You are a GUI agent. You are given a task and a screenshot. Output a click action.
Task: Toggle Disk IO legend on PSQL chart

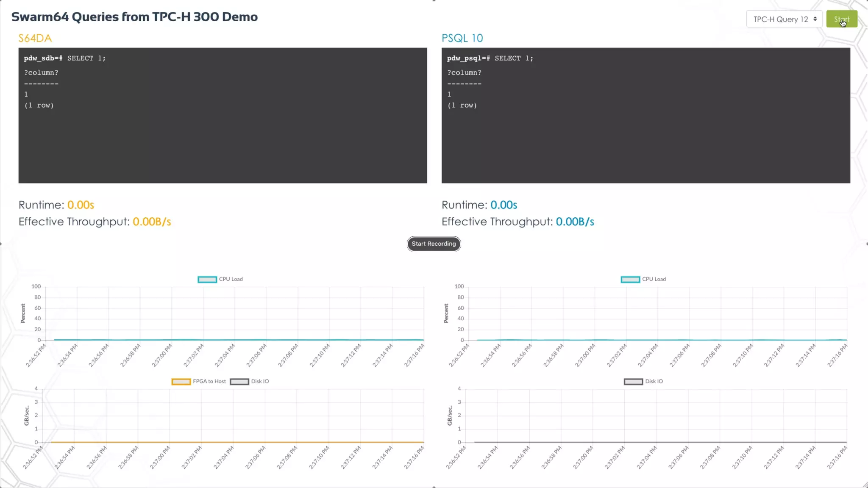tap(654, 381)
